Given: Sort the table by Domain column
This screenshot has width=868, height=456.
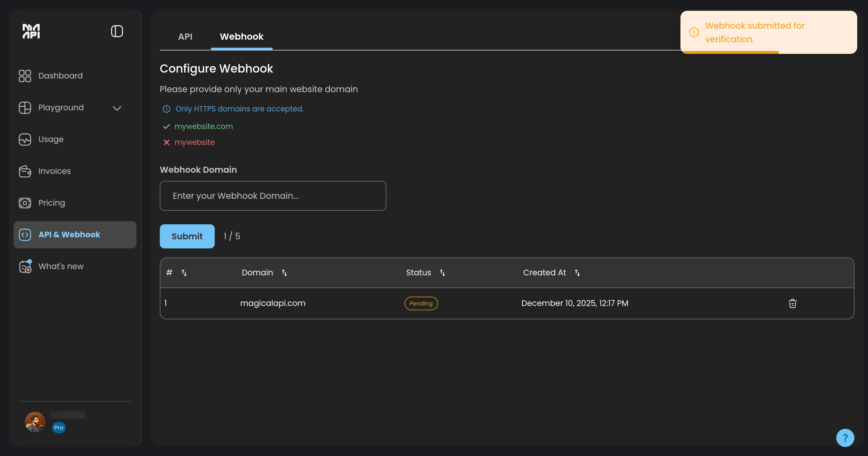Looking at the screenshot, I should click(x=284, y=273).
